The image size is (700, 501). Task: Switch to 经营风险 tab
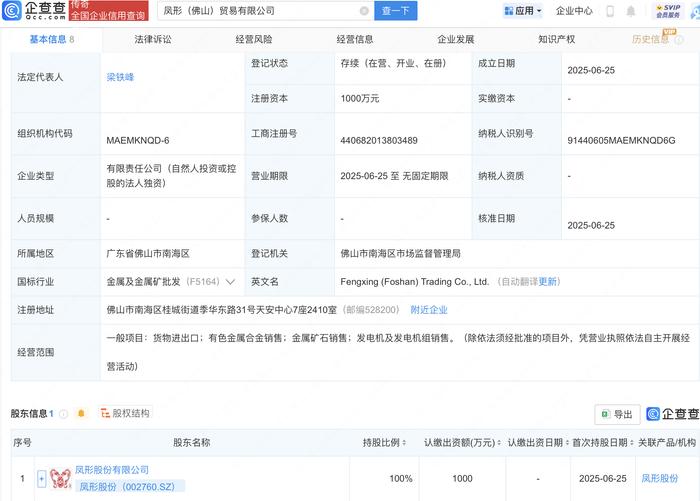[254, 39]
